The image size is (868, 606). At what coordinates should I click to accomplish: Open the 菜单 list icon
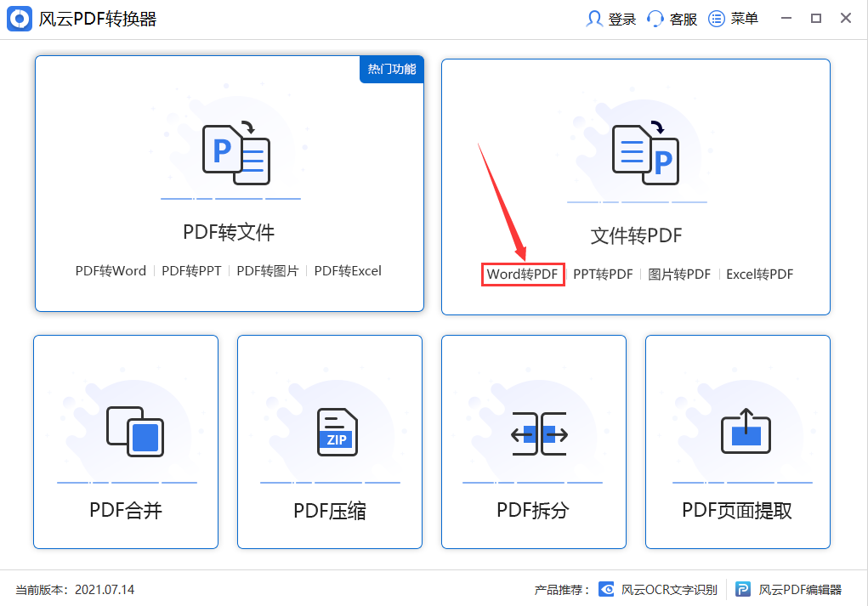(717, 19)
